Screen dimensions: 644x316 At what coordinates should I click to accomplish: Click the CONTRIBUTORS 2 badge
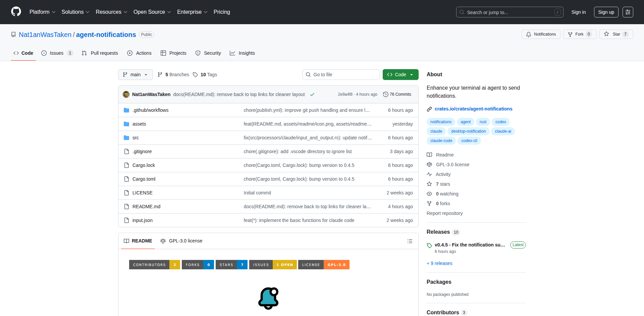point(155,265)
